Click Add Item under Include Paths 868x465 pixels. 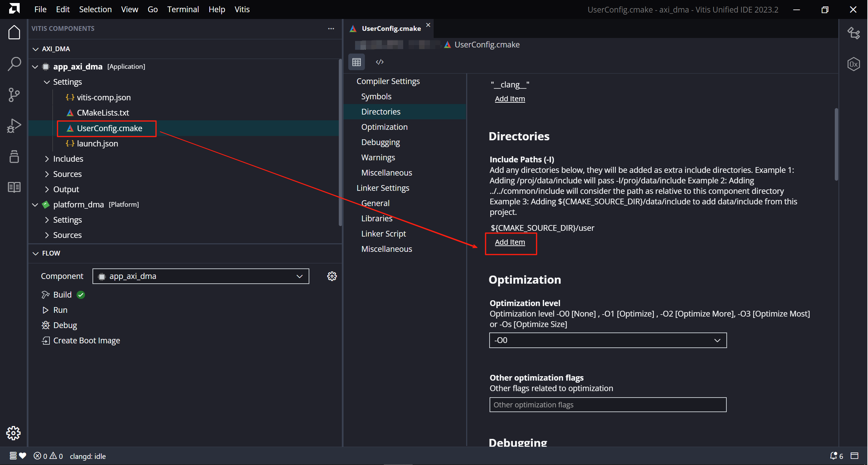click(510, 242)
